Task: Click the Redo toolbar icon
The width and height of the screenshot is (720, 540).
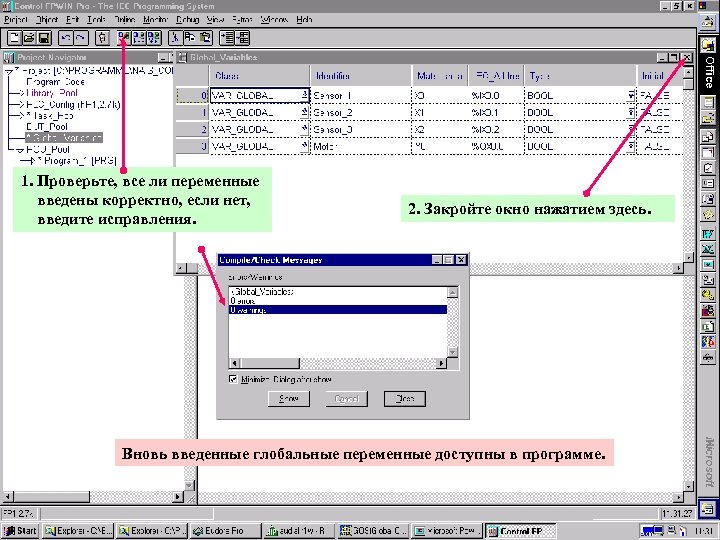Action: click(81, 38)
